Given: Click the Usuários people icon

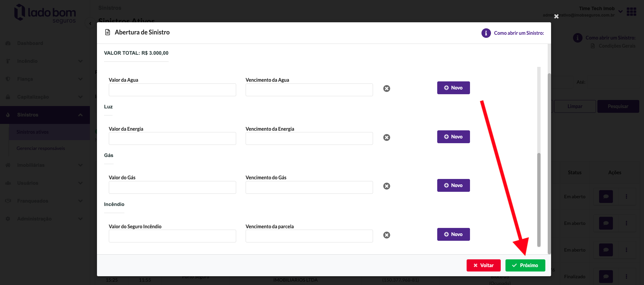Looking at the screenshot, I should 8,183.
